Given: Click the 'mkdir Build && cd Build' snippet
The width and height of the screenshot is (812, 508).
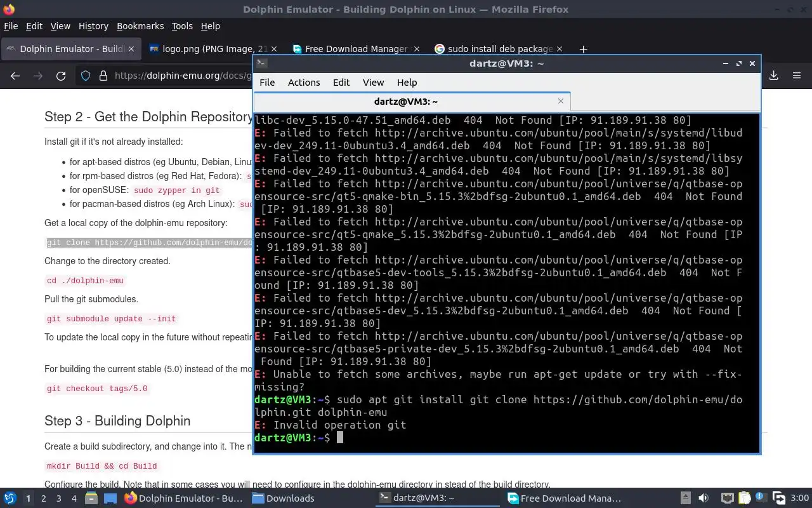Looking at the screenshot, I should [x=102, y=466].
